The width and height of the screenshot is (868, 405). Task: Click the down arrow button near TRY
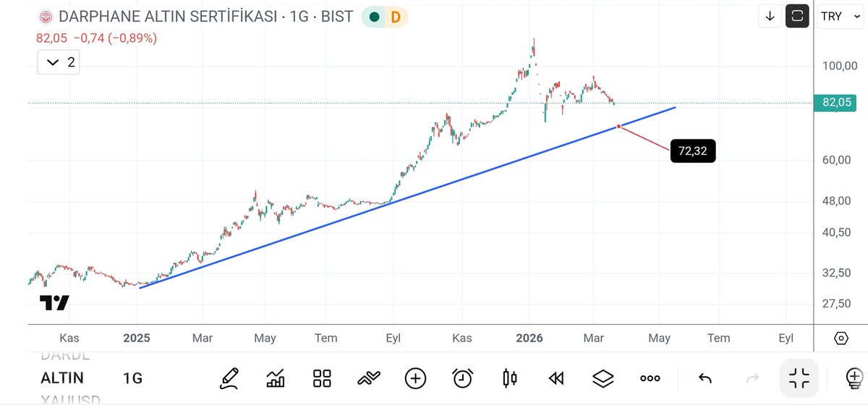click(x=770, y=16)
